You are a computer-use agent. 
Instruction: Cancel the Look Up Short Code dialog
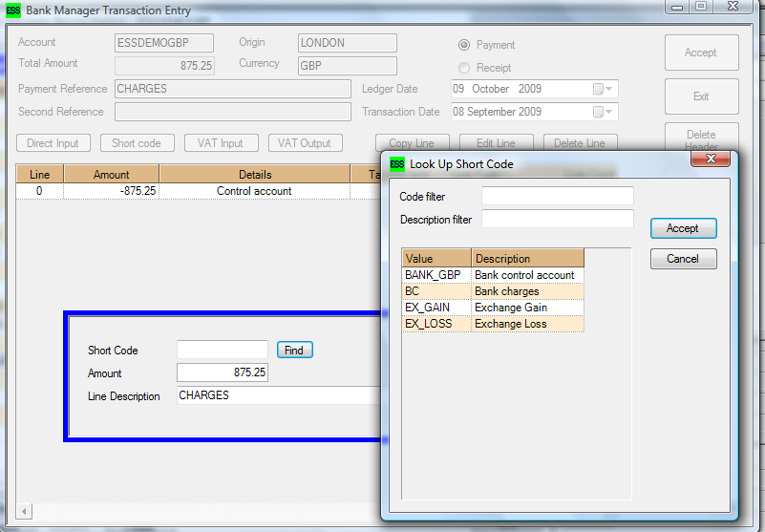click(682, 259)
